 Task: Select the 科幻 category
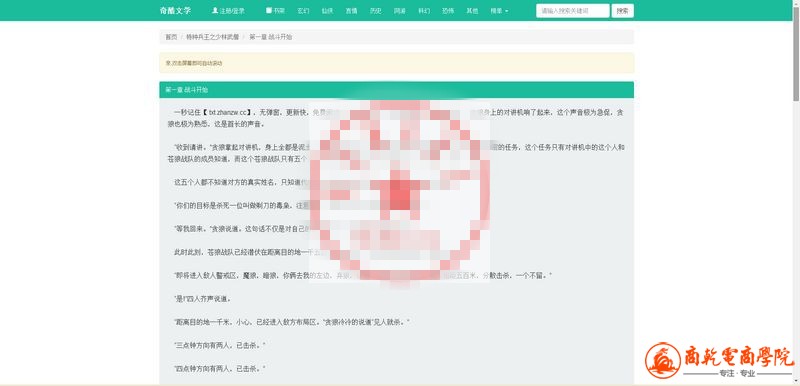point(424,11)
